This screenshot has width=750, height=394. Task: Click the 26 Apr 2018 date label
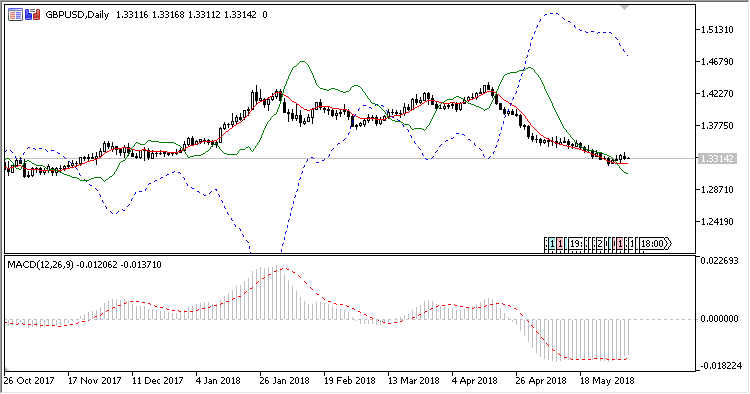[540, 381]
